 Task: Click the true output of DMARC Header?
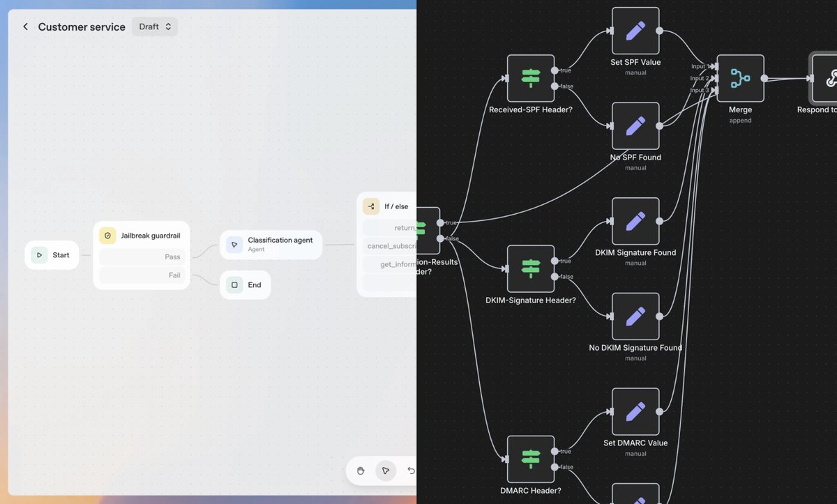click(555, 451)
